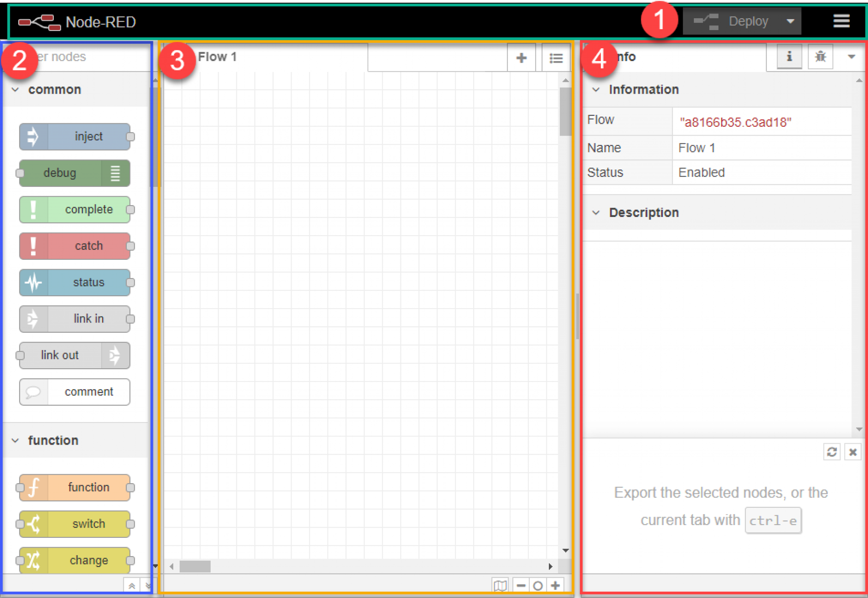This screenshot has height=598, width=868.
Task: Collapse the common palette category
Action: [15, 89]
